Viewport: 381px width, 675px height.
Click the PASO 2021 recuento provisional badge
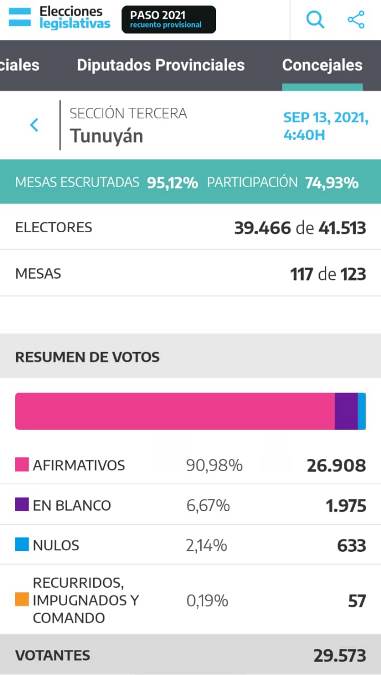[x=169, y=19]
